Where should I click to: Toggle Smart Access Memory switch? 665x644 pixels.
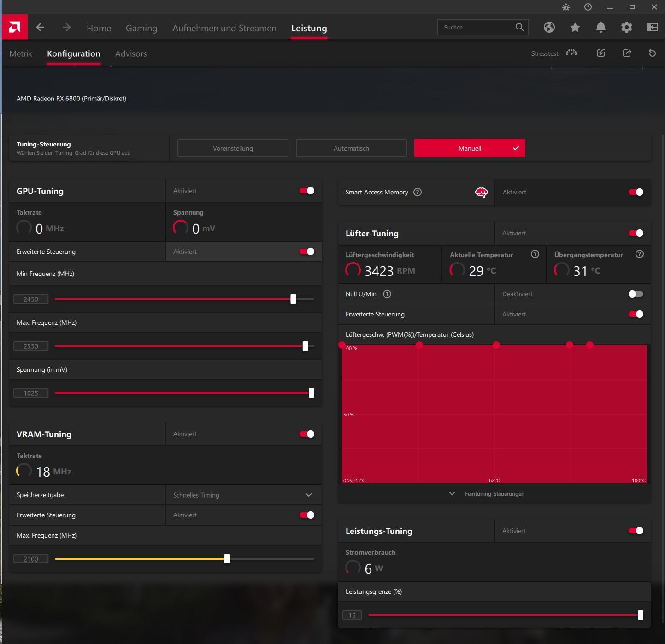(x=636, y=192)
